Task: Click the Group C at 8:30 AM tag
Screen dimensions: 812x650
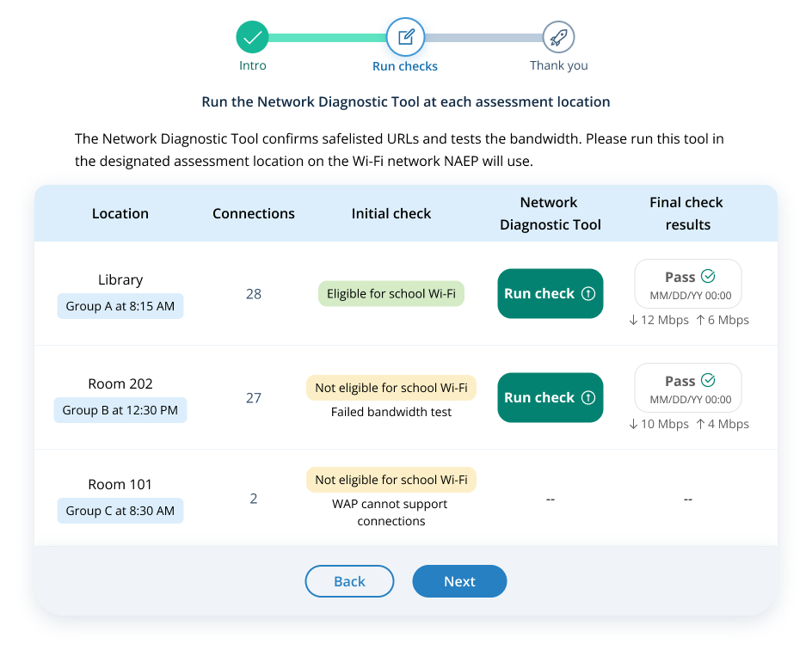Action: (x=120, y=511)
